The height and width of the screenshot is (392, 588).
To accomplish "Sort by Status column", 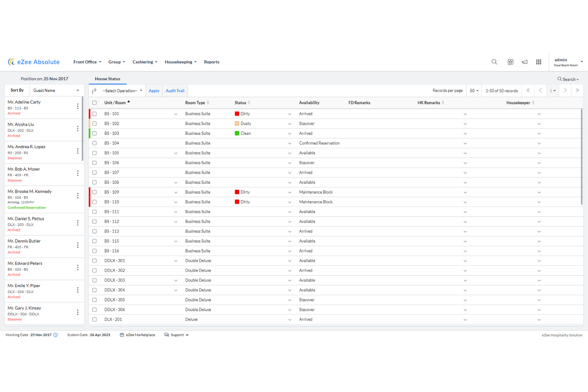I will click(249, 102).
